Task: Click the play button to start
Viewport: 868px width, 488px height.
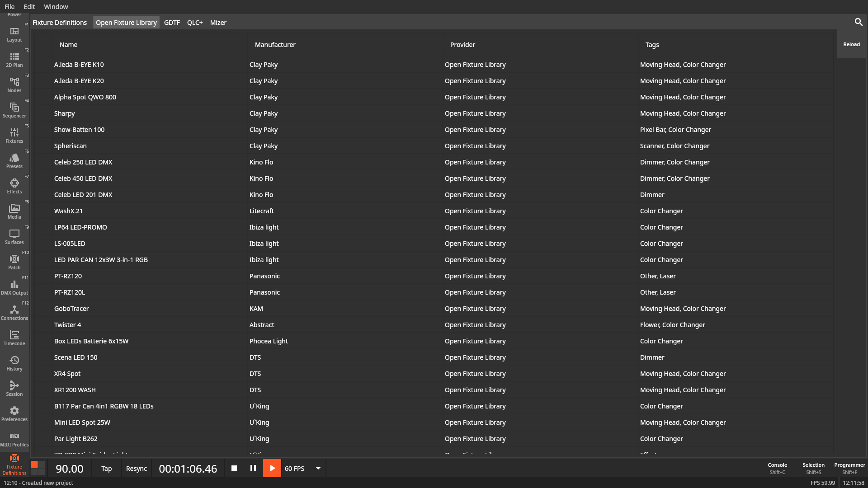Action: click(x=273, y=468)
